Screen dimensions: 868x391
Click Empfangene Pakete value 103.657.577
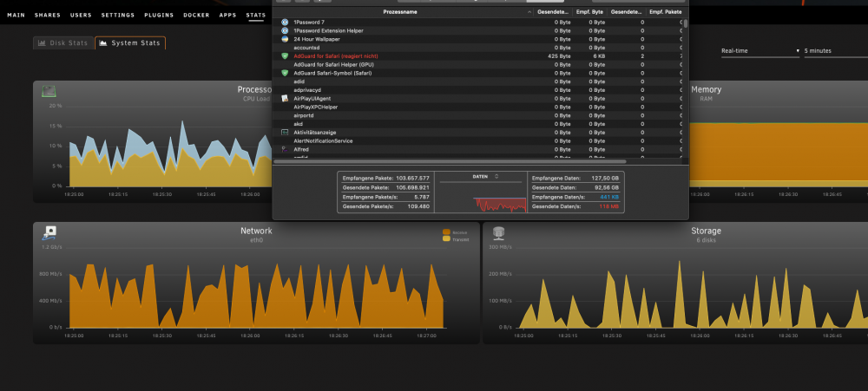412,178
